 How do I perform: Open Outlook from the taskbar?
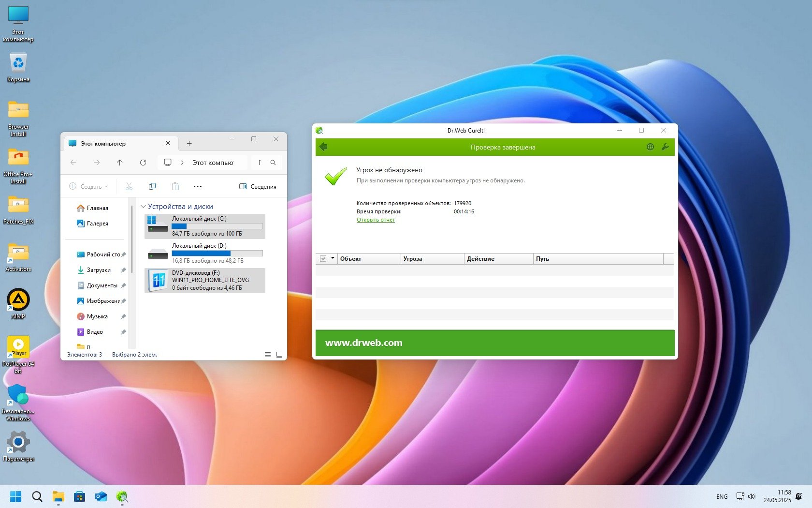(101, 496)
